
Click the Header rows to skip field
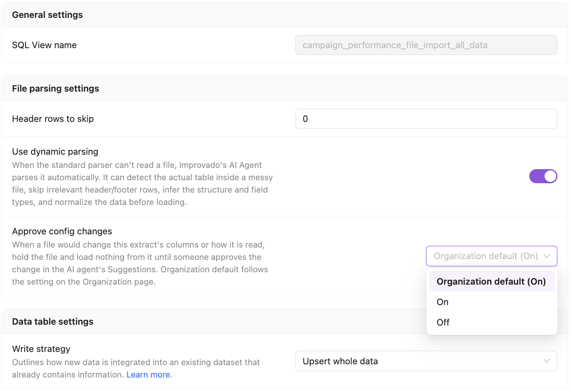[x=426, y=119]
